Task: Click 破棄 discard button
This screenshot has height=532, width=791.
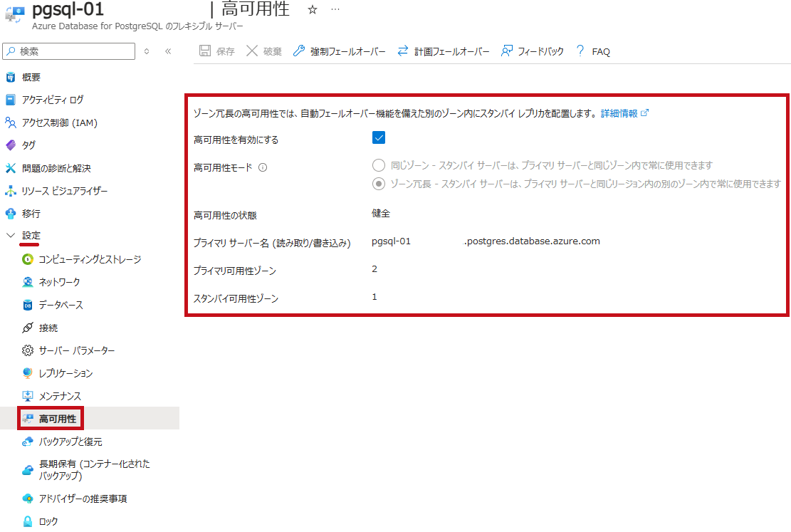Action: [264, 51]
